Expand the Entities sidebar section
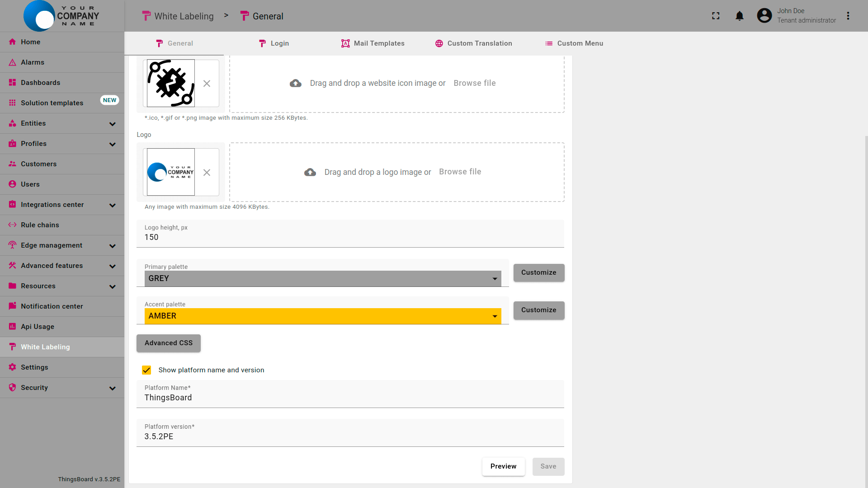This screenshot has height=488, width=868. (x=113, y=124)
